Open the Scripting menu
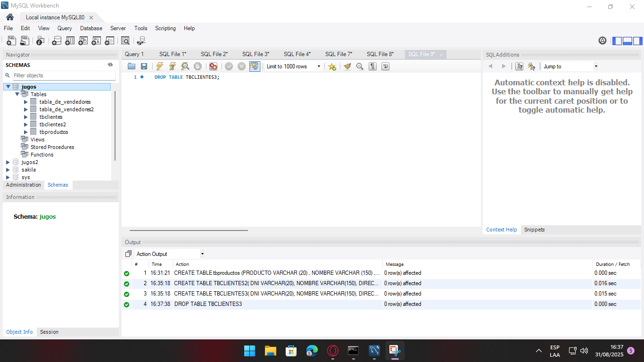Viewport: 644px width, 362px height. click(165, 28)
